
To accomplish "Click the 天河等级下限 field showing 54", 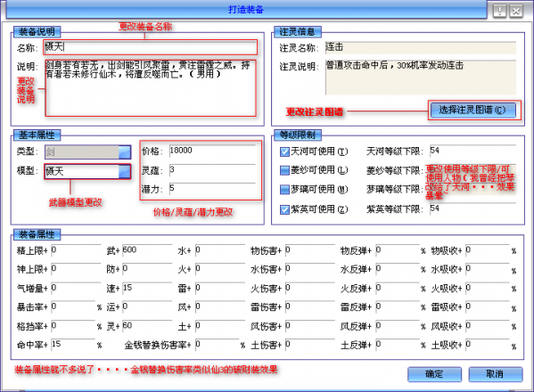I will pos(472,151).
